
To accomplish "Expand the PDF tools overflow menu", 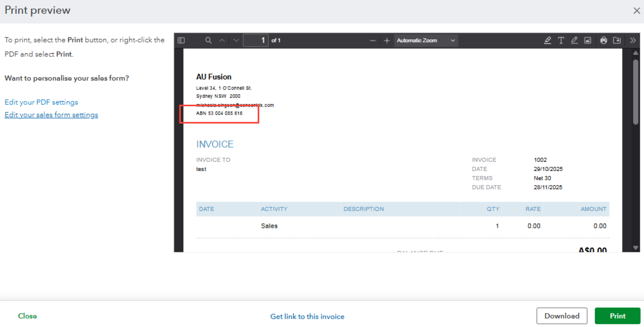I will [x=633, y=41].
